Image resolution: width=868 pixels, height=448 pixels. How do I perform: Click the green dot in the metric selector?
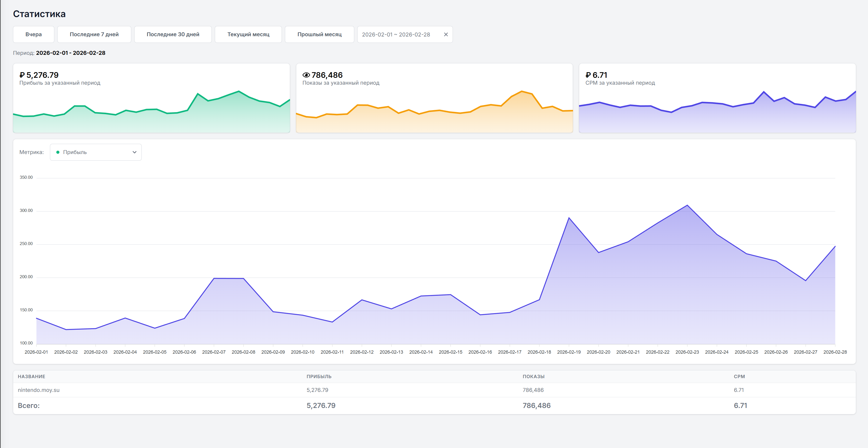pyautogui.click(x=58, y=152)
